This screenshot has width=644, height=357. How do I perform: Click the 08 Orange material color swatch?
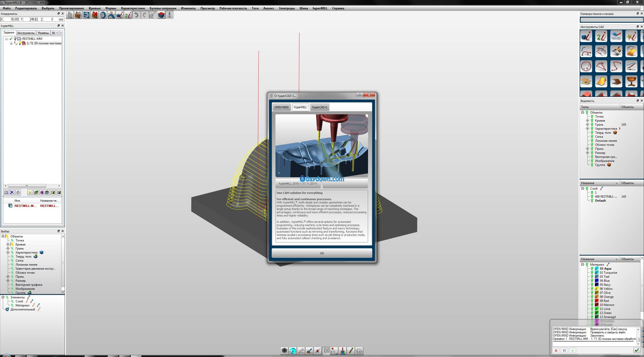596,297
